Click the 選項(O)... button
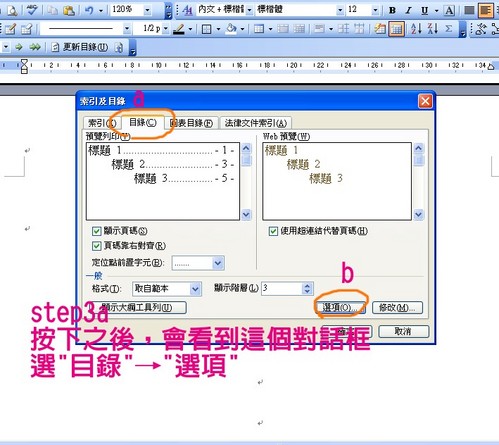This screenshot has height=445, width=499. 340,308
